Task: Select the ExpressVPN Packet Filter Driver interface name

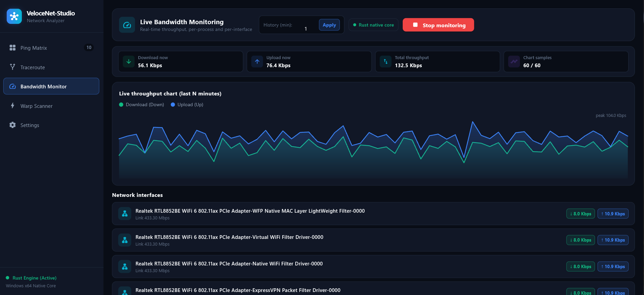Action: 238,290
